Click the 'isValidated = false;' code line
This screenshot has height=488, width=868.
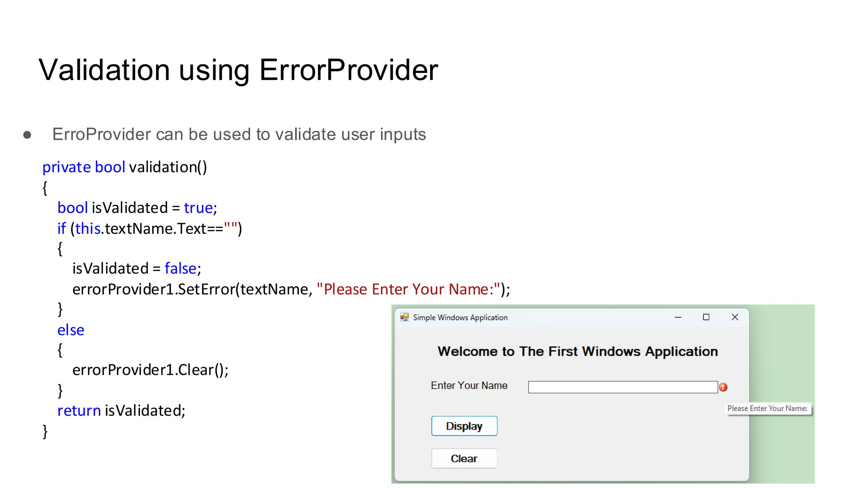136,269
